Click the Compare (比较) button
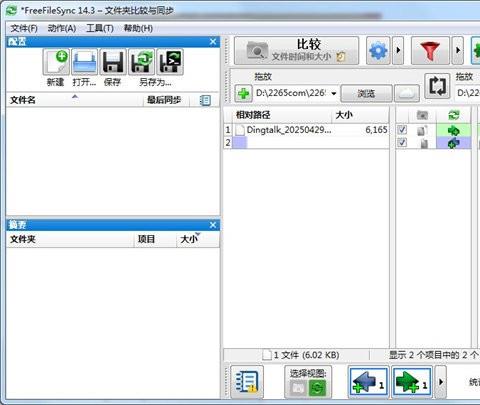Image resolution: width=480 pixels, height=405 pixels. 296,51
